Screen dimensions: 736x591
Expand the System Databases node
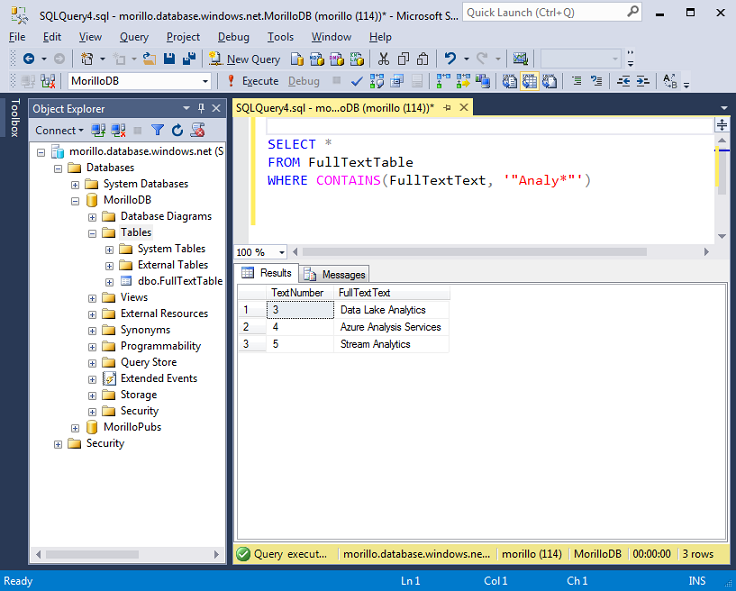(x=75, y=184)
